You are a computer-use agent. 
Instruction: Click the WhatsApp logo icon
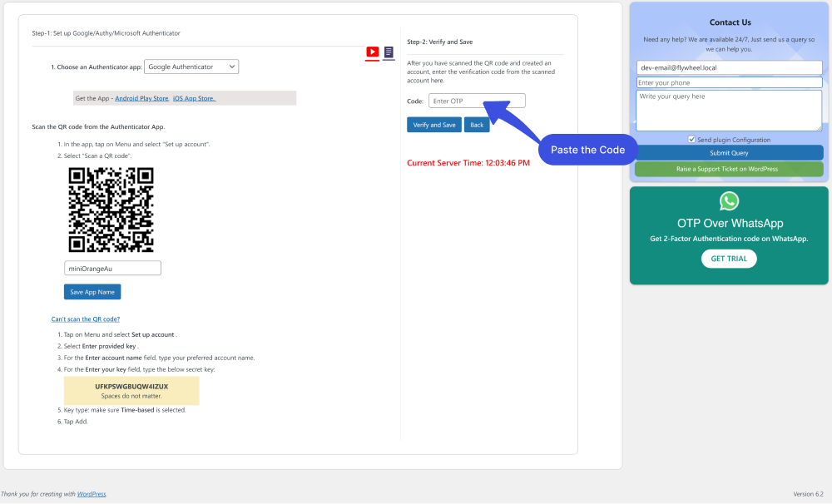tap(729, 201)
